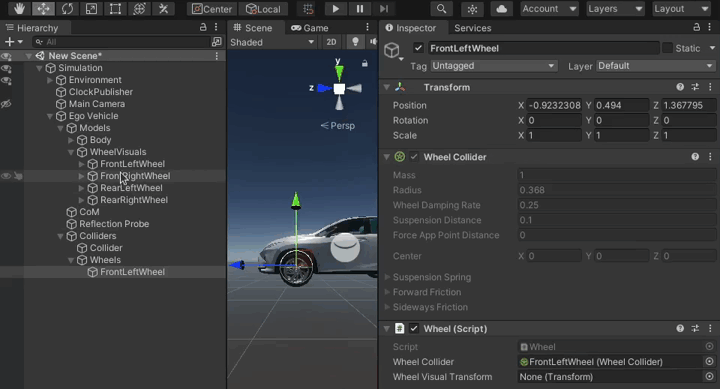
Task: Toggle FrontLeftWheel active checkbox
Action: tap(418, 48)
